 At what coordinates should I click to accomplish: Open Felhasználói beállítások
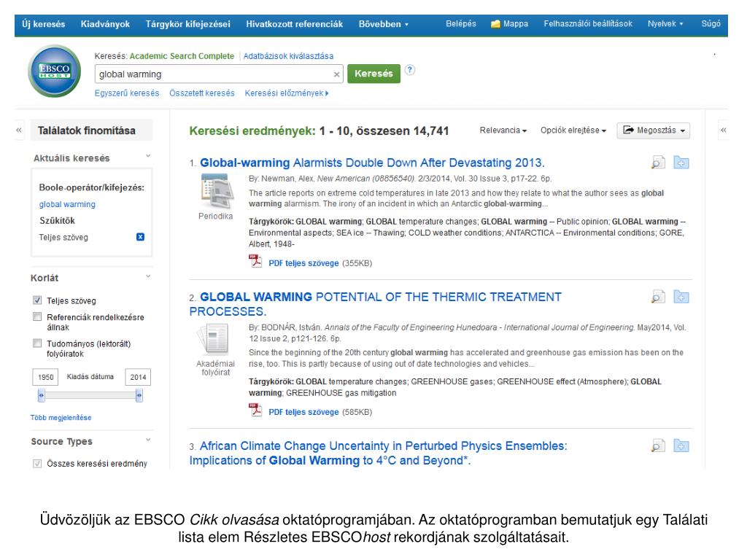(x=589, y=24)
